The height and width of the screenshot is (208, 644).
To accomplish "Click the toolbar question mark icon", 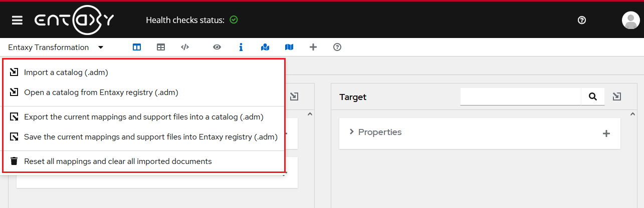I will point(337,47).
